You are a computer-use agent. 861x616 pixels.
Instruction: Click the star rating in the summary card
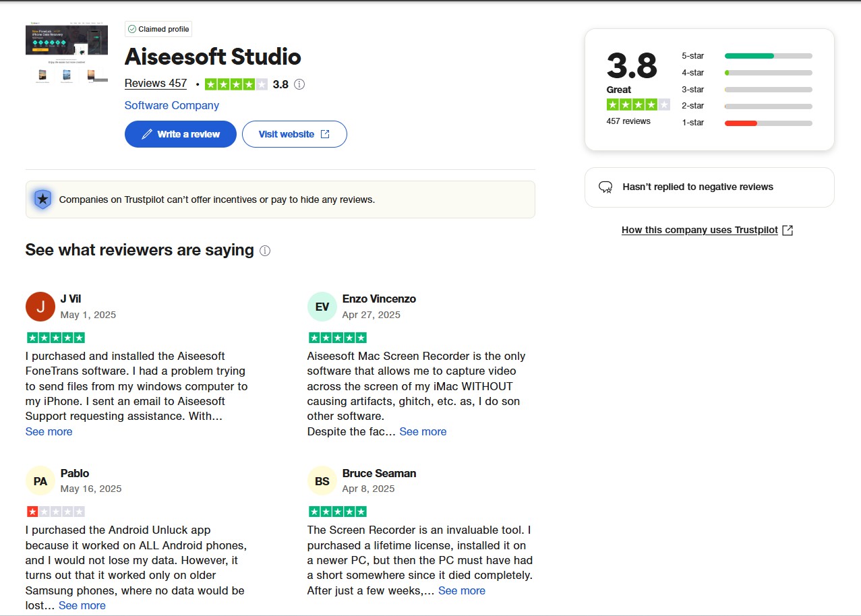639,104
